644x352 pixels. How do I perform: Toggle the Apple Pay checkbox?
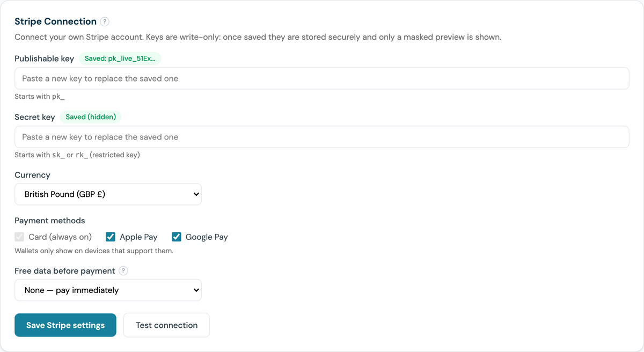[111, 237]
